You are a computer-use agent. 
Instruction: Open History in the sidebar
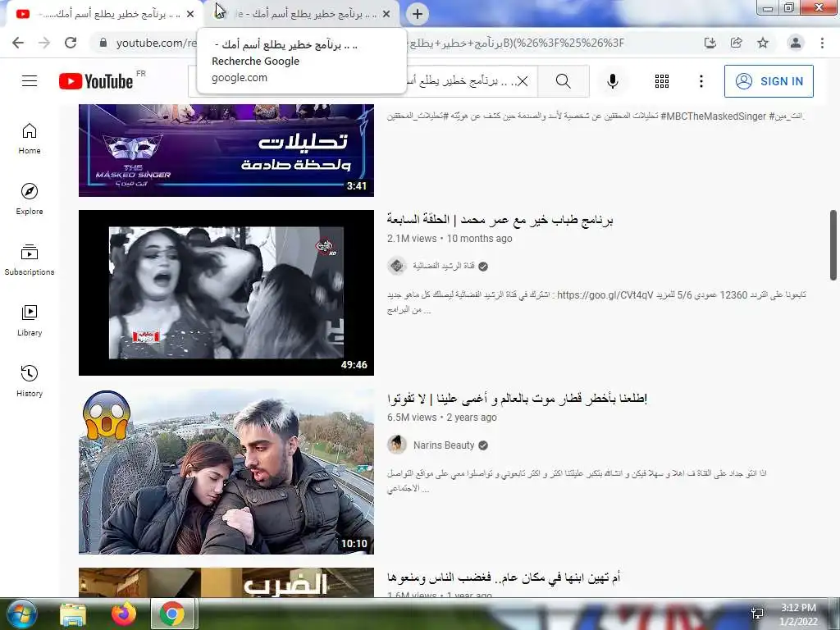pos(30,381)
